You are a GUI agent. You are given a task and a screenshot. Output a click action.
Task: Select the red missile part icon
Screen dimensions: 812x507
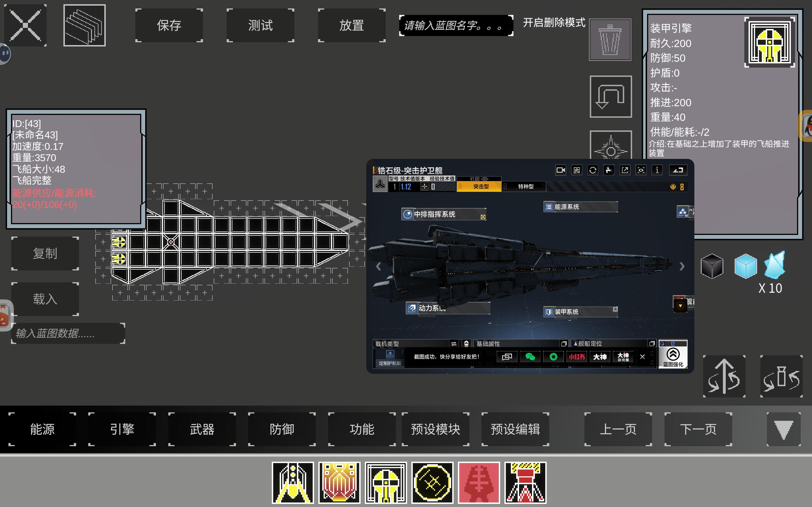[x=479, y=482]
